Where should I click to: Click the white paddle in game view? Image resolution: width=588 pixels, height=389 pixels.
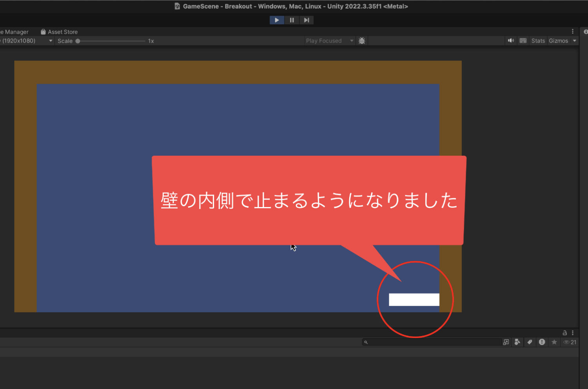[414, 300]
